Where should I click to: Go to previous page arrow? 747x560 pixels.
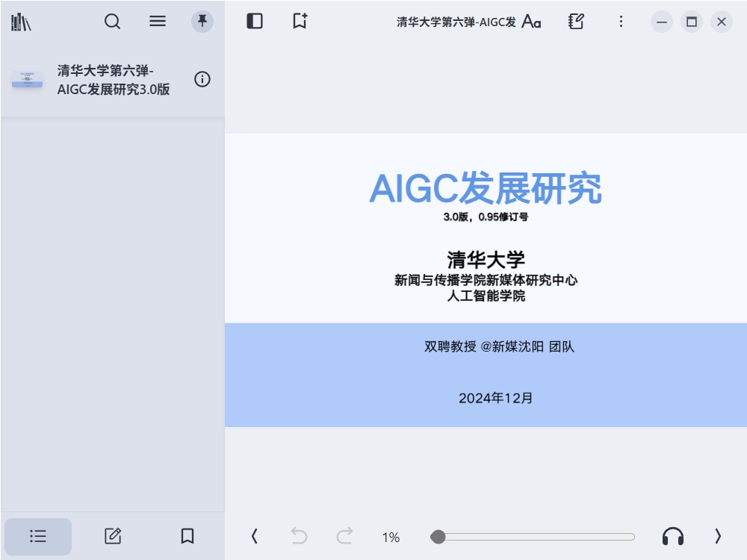[255, 537]
